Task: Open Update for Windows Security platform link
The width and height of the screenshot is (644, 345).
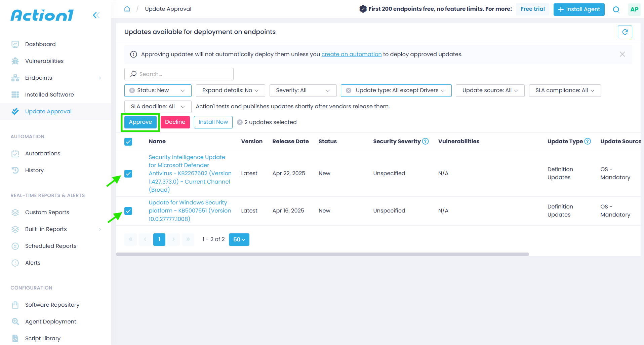Action: [x=190, y=211]
